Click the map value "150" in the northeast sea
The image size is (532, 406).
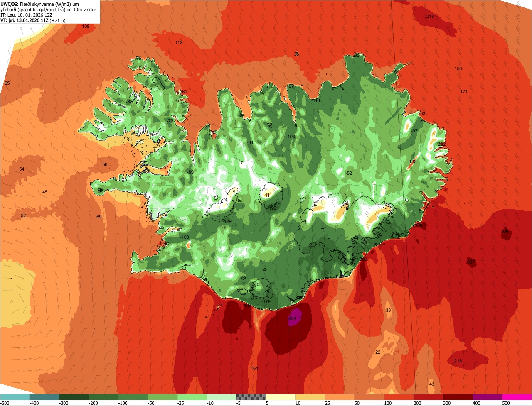458,68
